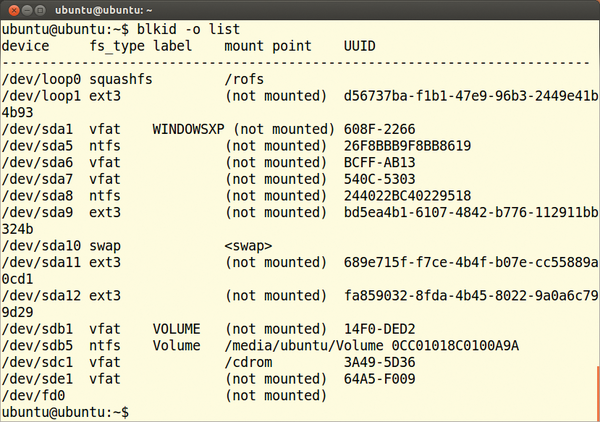Click the VOLUME label for sdb1
600x422 pixels.
176,329
